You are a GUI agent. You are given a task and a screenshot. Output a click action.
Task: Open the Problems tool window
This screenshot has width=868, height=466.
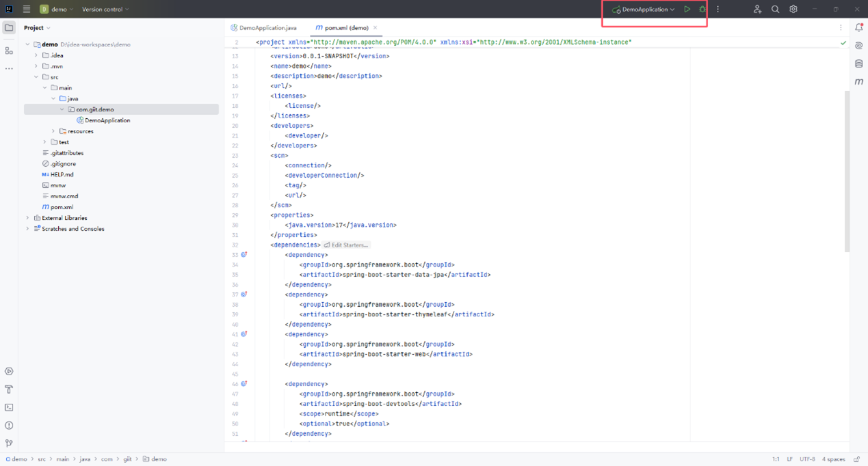(9, 425)
